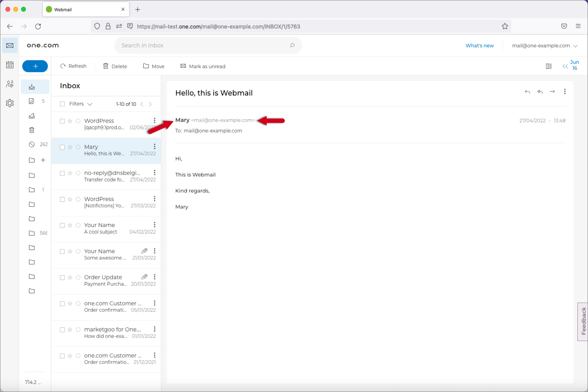Screen dimensions: 588x392
Task: Star the Mary email in list
Action: pos(70,147)
